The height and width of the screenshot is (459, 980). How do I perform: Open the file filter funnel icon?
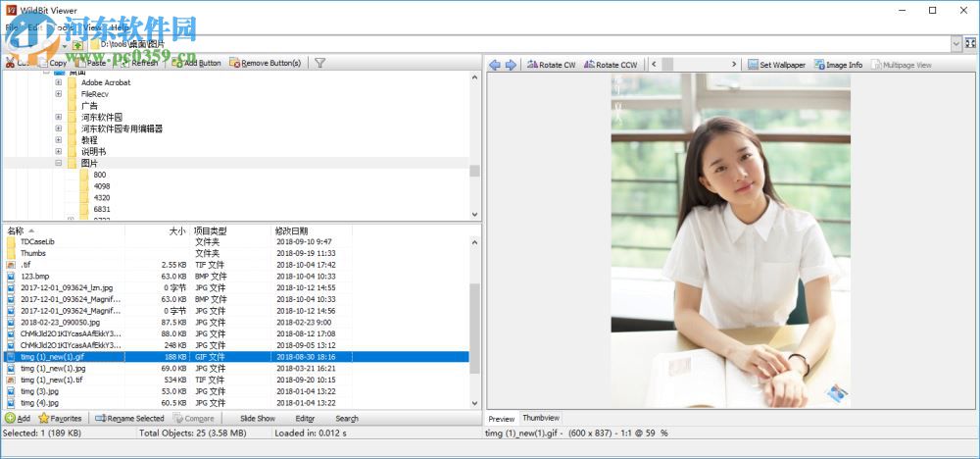pos(319,63)
